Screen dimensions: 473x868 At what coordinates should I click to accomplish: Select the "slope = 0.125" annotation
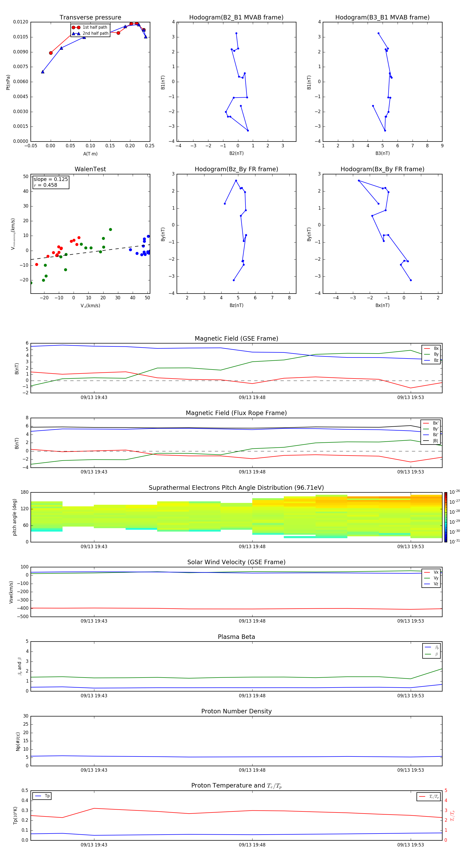click(x=50, y=179)
